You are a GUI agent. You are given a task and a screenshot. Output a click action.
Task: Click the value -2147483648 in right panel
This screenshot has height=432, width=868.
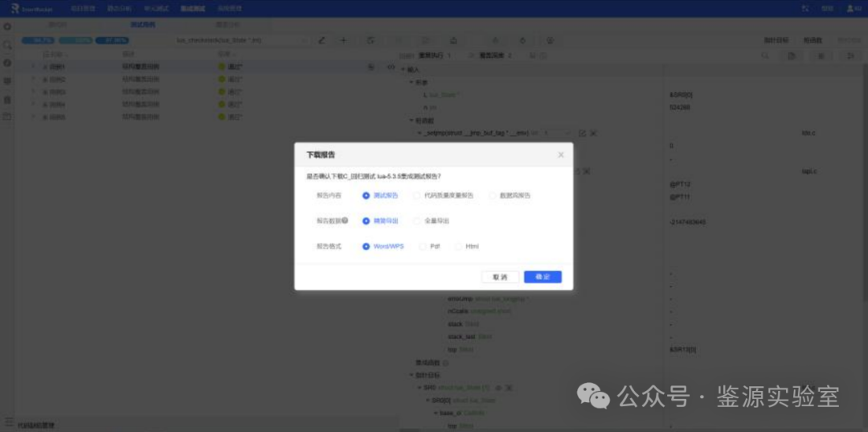pyautogui.click(x=687, y=222)
